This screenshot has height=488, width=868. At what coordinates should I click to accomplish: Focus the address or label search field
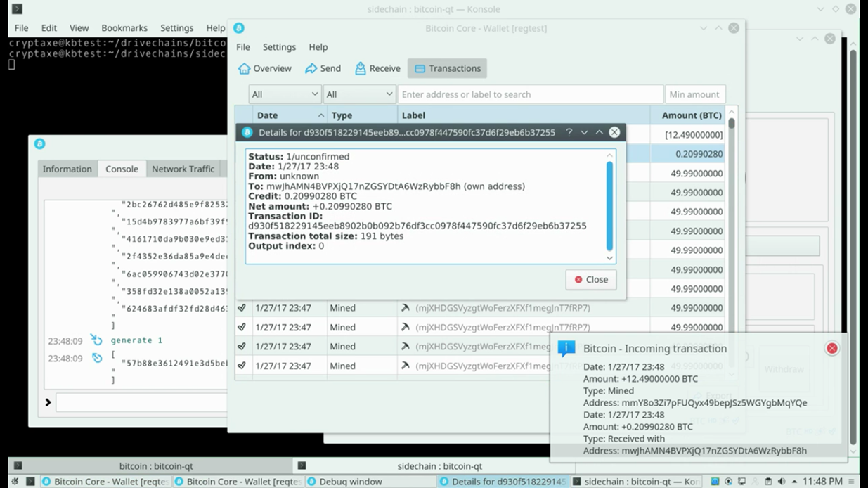(x=531, y=94)
